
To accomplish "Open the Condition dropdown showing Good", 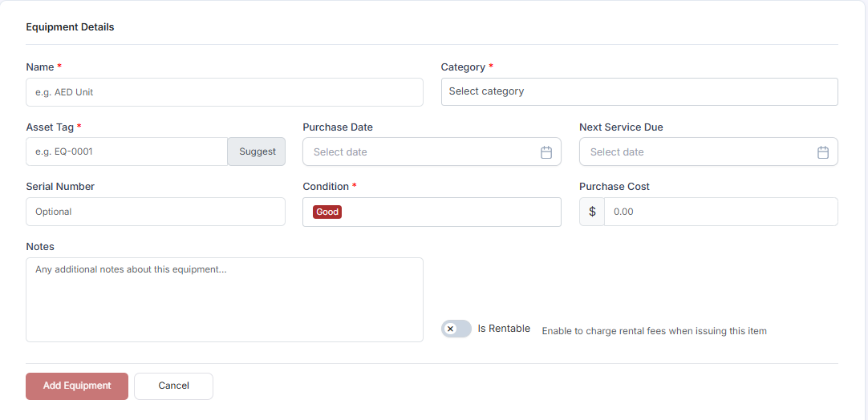I will click(x=432, y=212).
